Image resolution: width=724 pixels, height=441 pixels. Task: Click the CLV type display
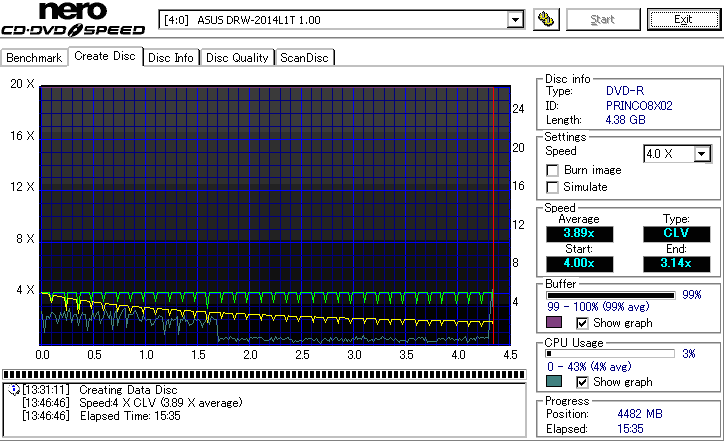676,234
